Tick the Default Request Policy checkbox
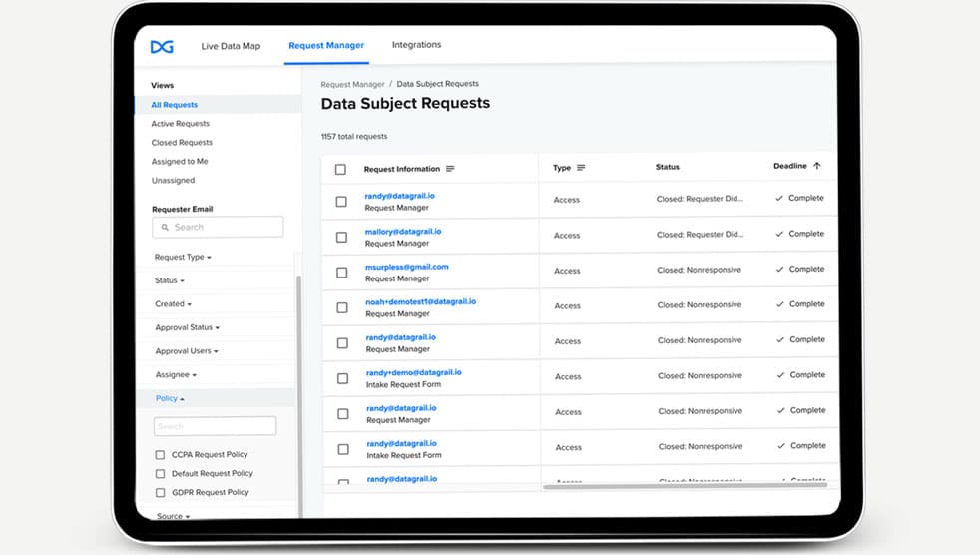The image size is (980, 555). (x=160, y=474)
